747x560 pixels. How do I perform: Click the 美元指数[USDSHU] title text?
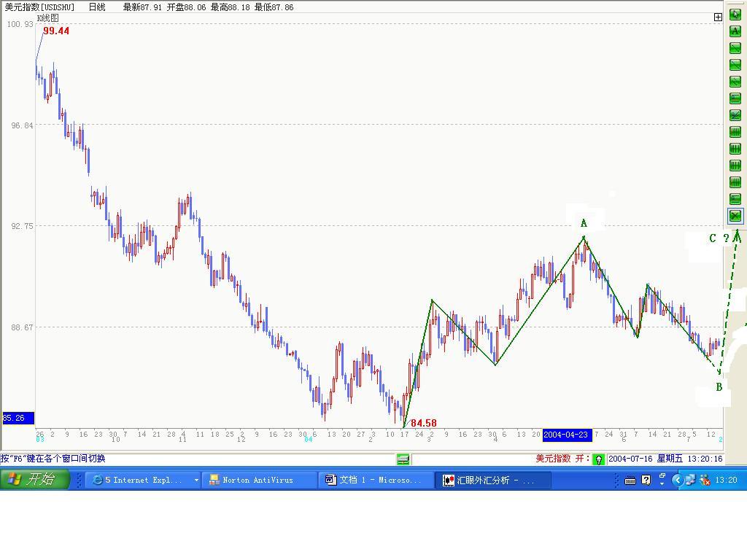pyautogui.click(x=39, y=7)
